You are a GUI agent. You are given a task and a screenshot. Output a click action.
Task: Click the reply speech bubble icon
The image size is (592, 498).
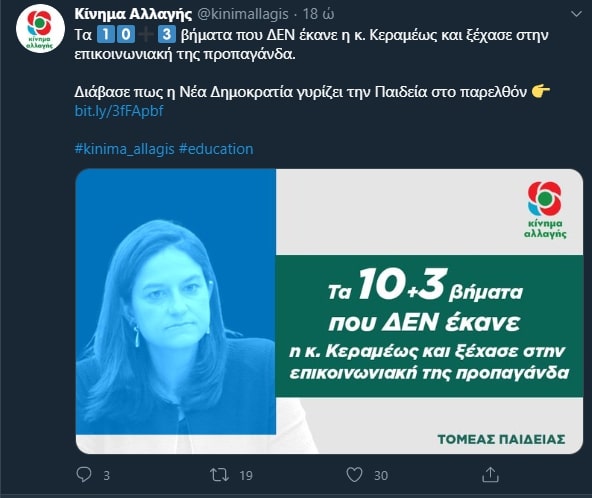click(x=84, y=474)
